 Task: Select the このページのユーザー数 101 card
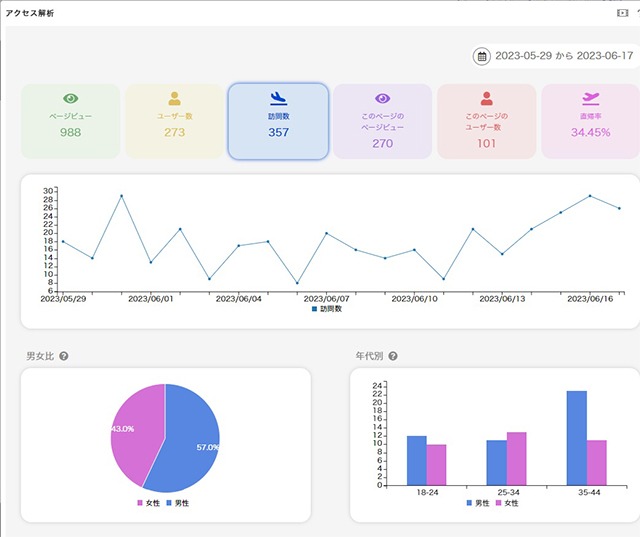coord(486,121)
